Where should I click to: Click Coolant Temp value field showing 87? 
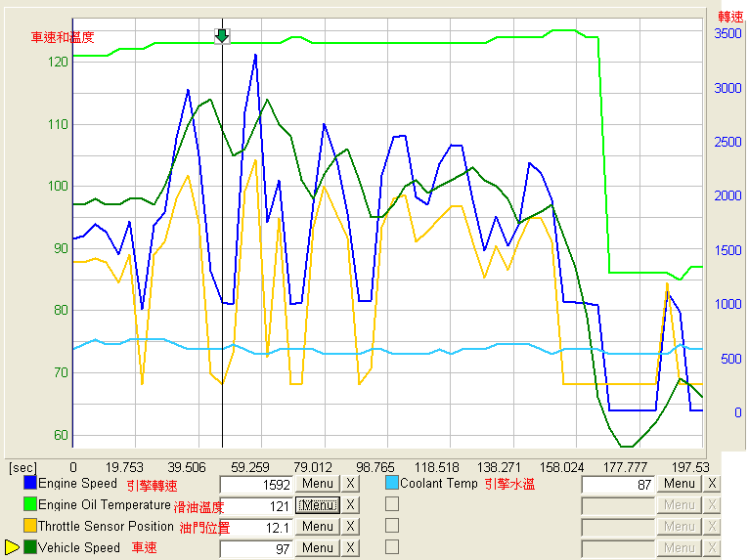tap(618, 485)
